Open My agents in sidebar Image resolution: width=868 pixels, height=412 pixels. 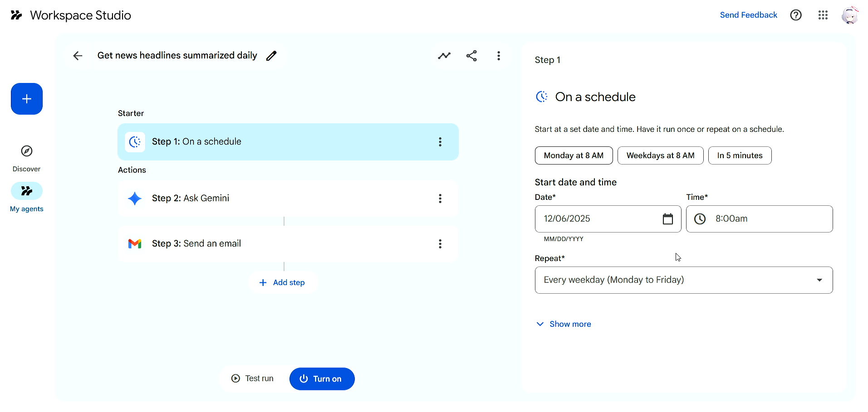point(27,197)
